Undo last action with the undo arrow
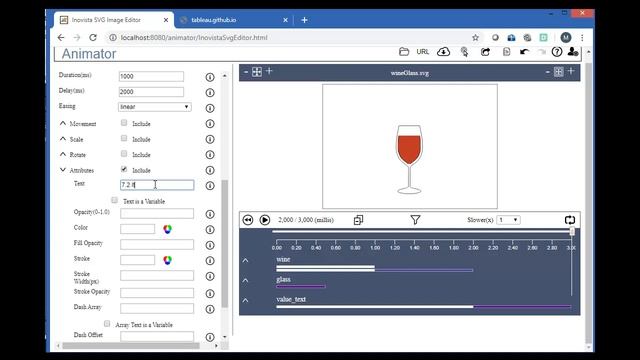Image resolution: width=640 pixels, height=360 pixels. (524, 52)
